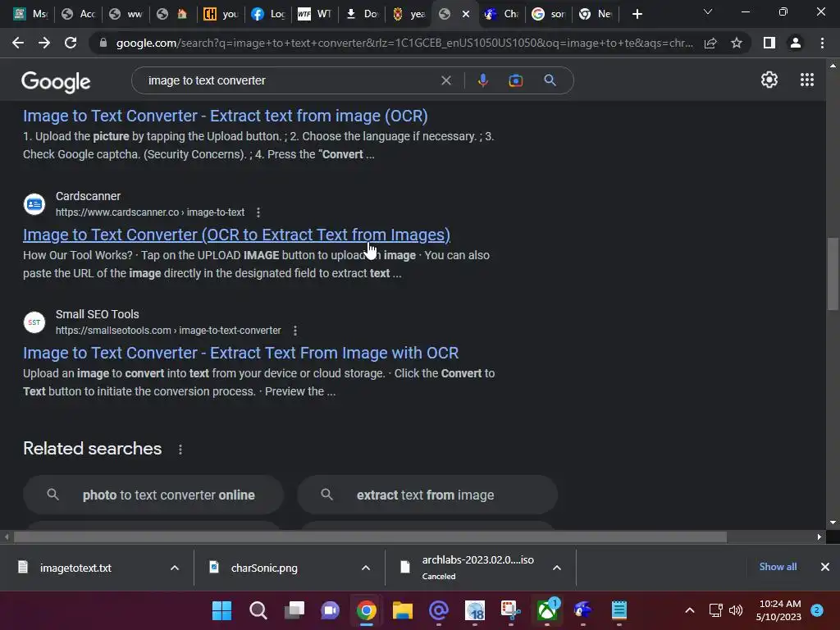Click scroll-down arrow of vertical scrollbar
Viewport: 840px width, 630px height.
pos(833,523)
